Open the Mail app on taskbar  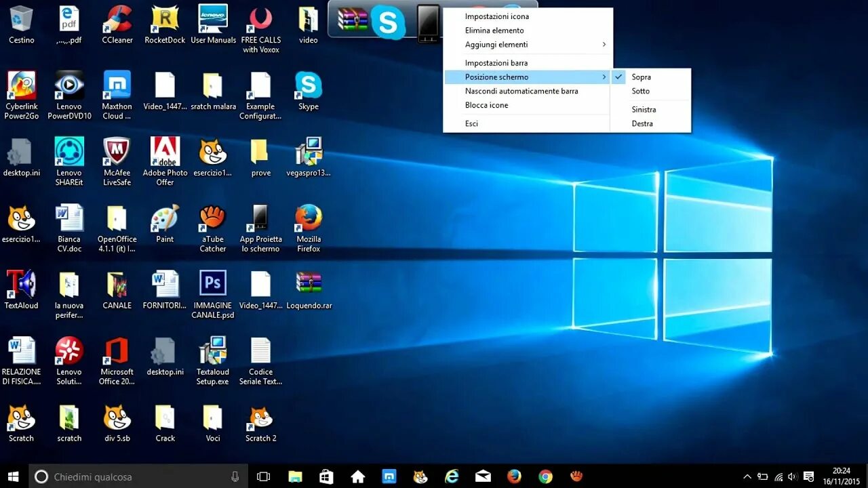click(483, 476)
